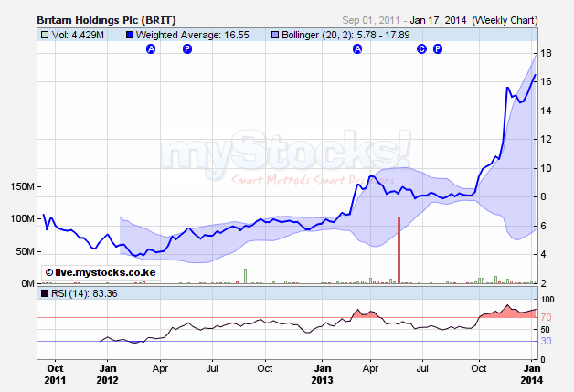The width and height of the screenshot is (574, 392).
Task: Click the 'C' event marker near July 2013
Action: tap(421, 48)
